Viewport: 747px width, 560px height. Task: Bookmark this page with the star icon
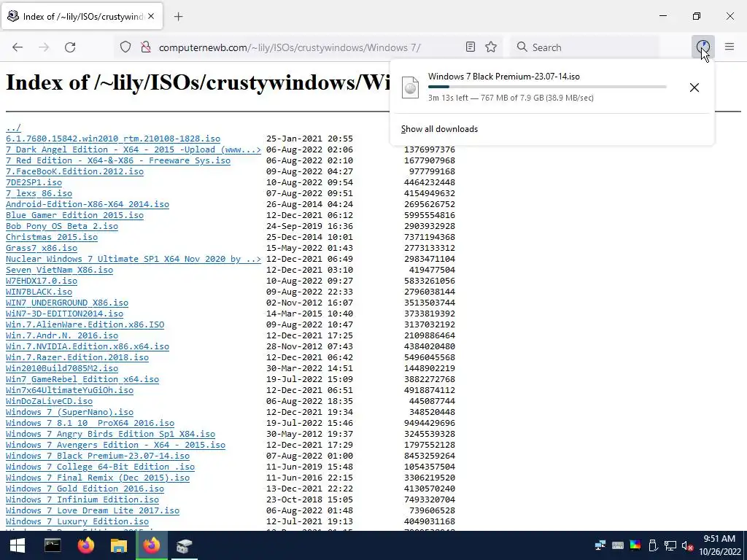tap(491, 47)
